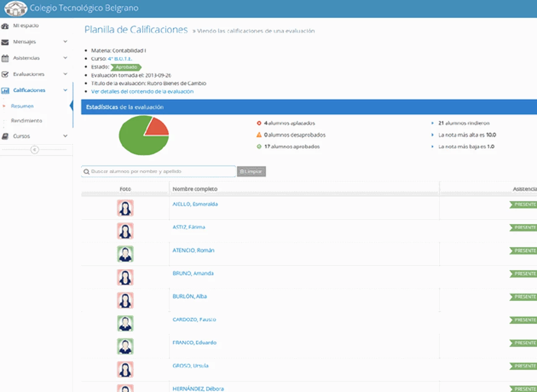Expand the Mensajes menu chevron

click(x=65, y=42)
